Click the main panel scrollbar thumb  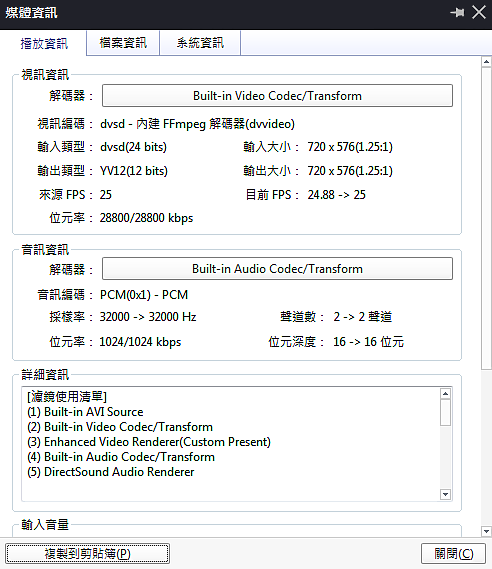pos(487,218)
